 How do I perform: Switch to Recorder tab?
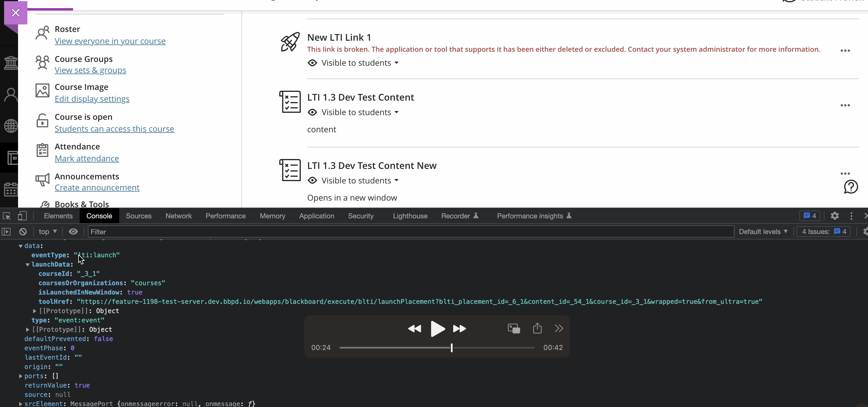click(460, 216)
